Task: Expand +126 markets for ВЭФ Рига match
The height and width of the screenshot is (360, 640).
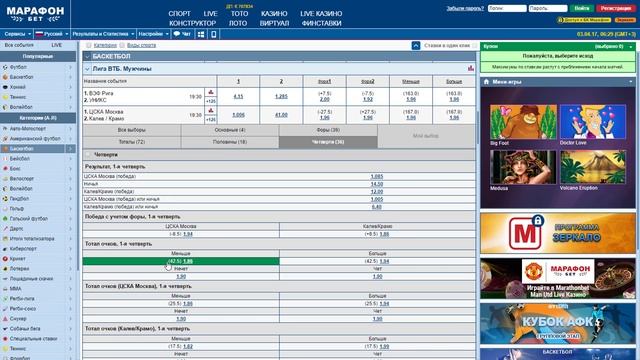Action: 211,101
